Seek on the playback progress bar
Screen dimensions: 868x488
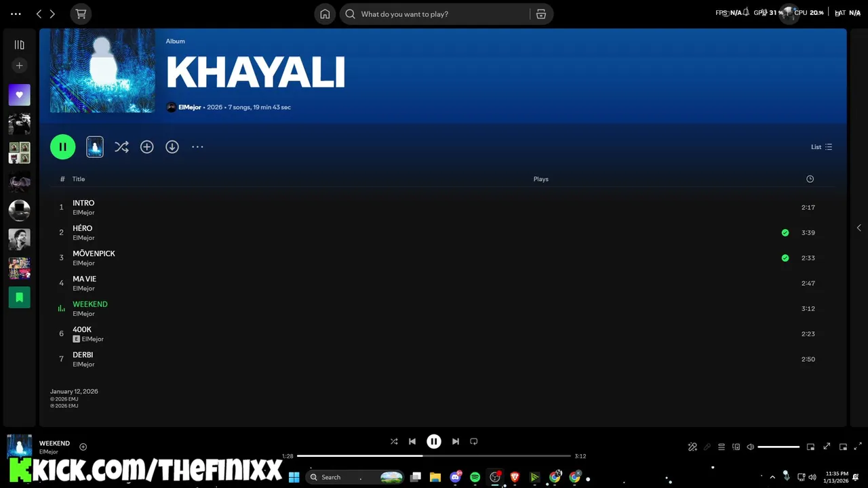coord(434,456)
